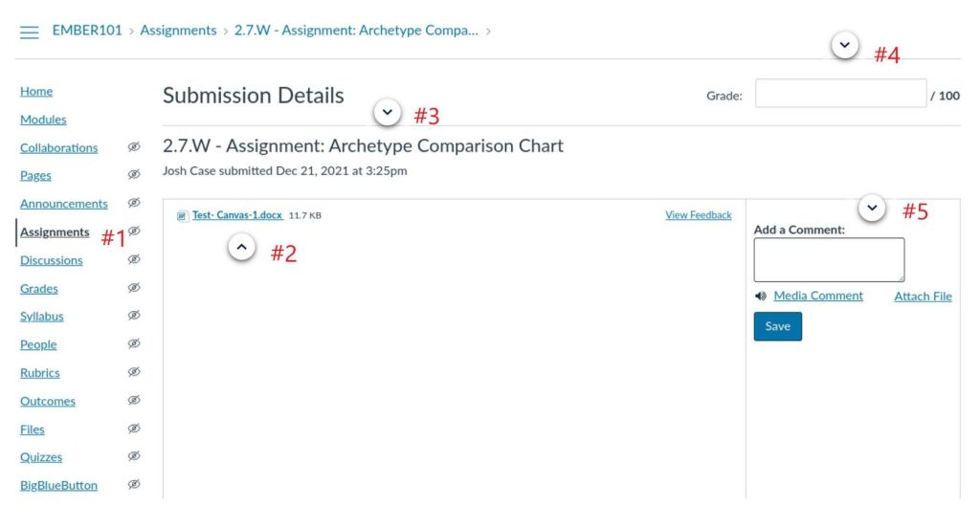Image resolution: width=980 pixels, height=529 pixels.
Task: Toggle the visibility icon beside Pages
Action: click(x=134, y=175)
